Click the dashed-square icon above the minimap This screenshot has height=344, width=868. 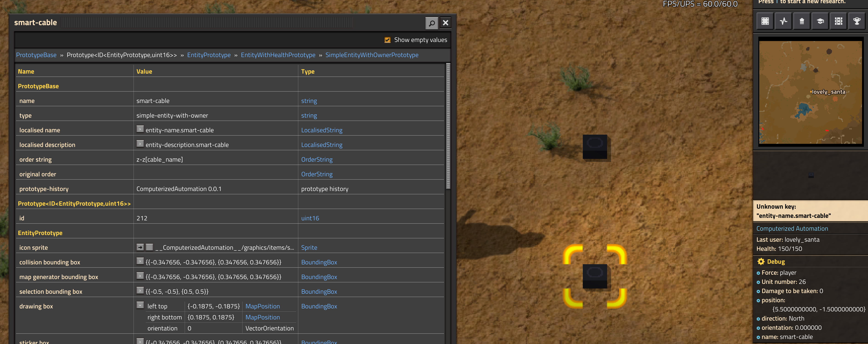coord(765,21)
